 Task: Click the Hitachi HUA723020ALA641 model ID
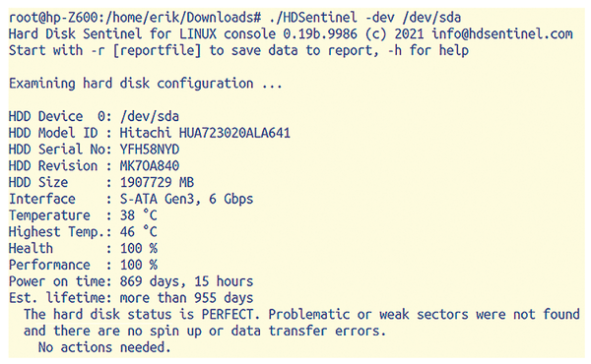click(x=205, y=133)
